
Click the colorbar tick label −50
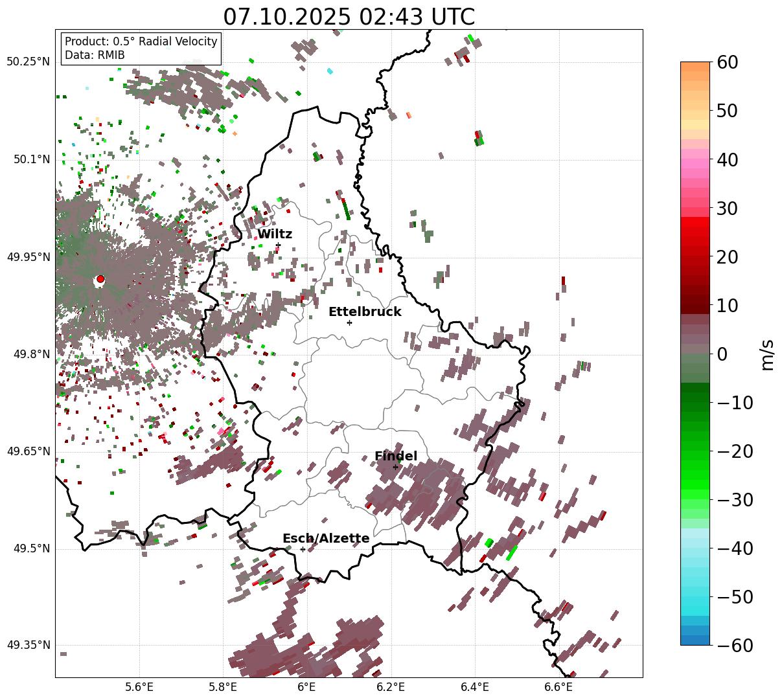click(735, 597)
